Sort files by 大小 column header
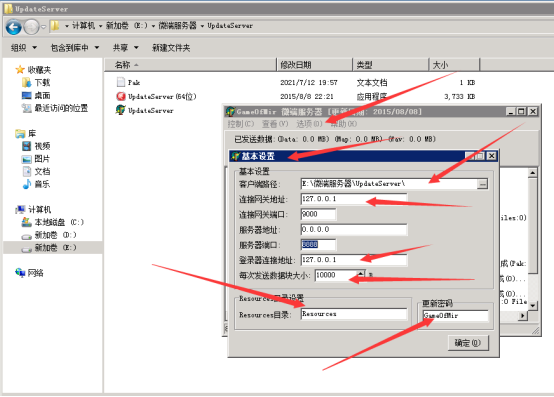Screen dimensions: 554x397 tap(454, 65)
